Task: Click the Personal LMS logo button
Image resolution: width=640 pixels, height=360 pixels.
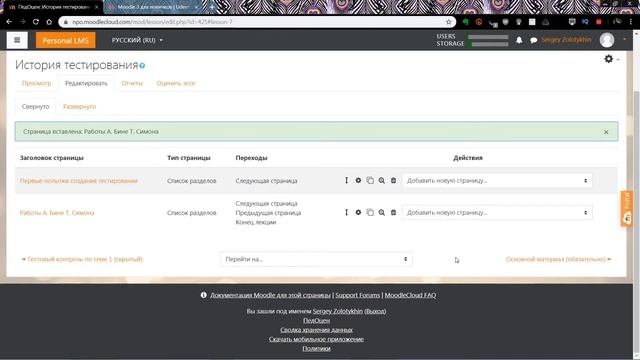Action: pyautogui.click(x=65, y=40)
